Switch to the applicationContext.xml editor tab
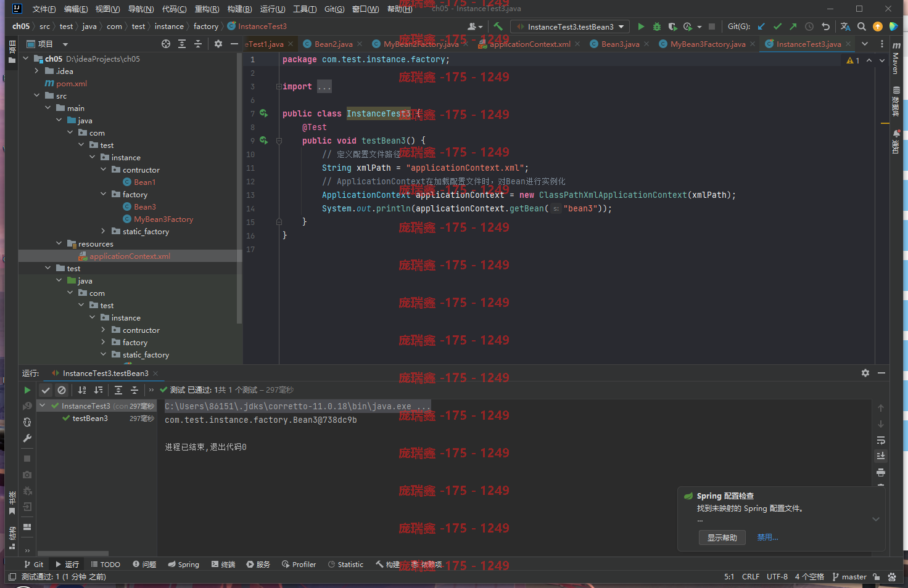 [x=529, y=44]
